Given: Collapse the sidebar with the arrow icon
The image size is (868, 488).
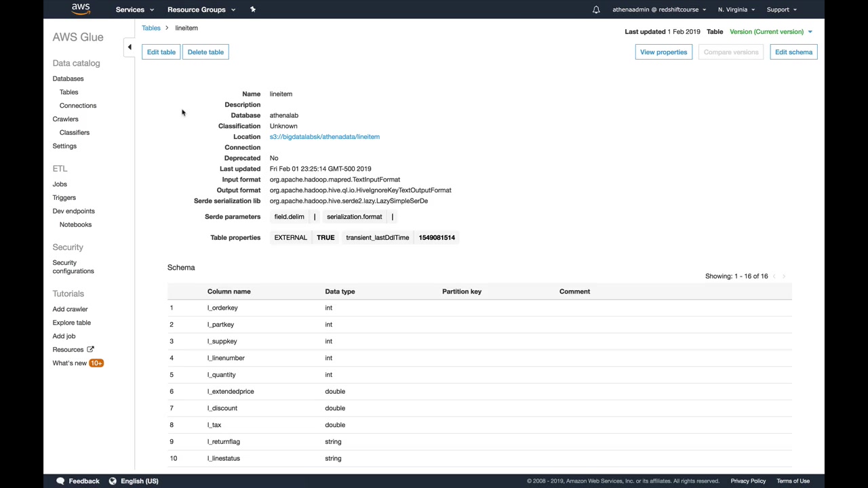Looking at the screenshot, I should tap(130, 47).
